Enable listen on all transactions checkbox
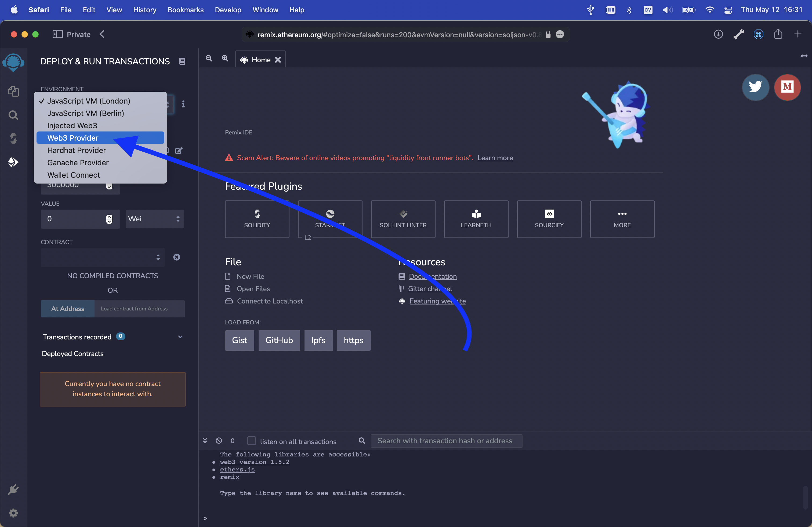The image size is (812, 527). [251, 441]
